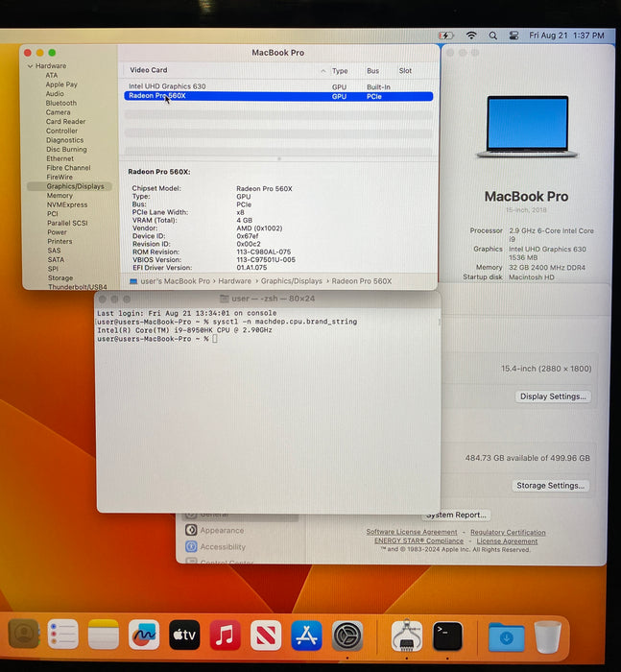This screenshot has height=672, width=621.
Task: Select Card Reader in sidebar
Action: (x=65, y=121)
